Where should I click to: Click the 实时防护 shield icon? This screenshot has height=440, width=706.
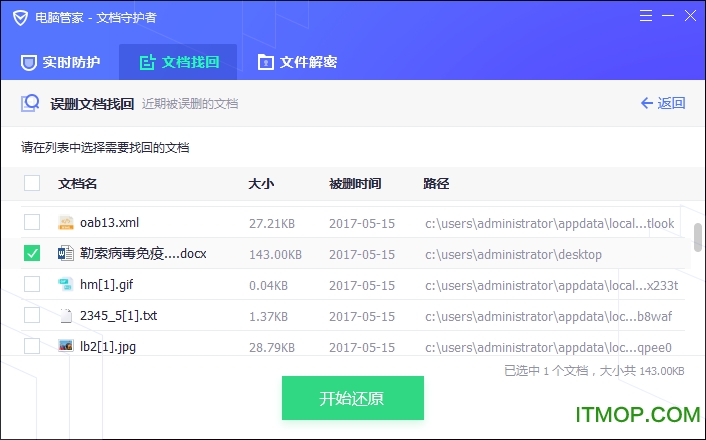tap(29, 63)
